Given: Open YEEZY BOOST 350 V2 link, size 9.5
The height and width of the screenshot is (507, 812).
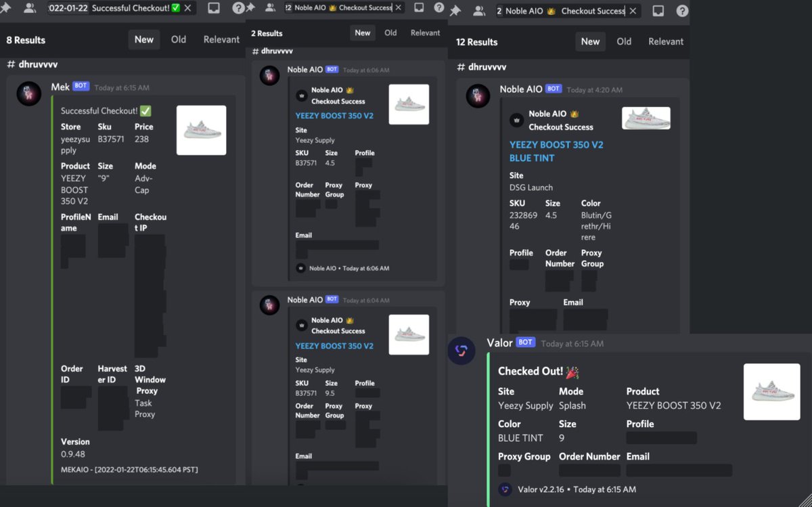Looking at the screenshot, I should point(334,346).
